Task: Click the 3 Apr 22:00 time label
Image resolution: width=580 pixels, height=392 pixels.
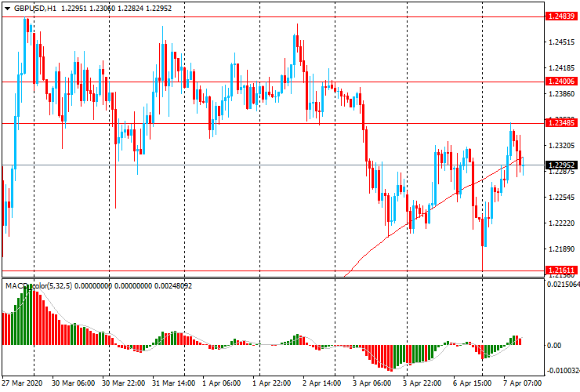Action: 422,383
